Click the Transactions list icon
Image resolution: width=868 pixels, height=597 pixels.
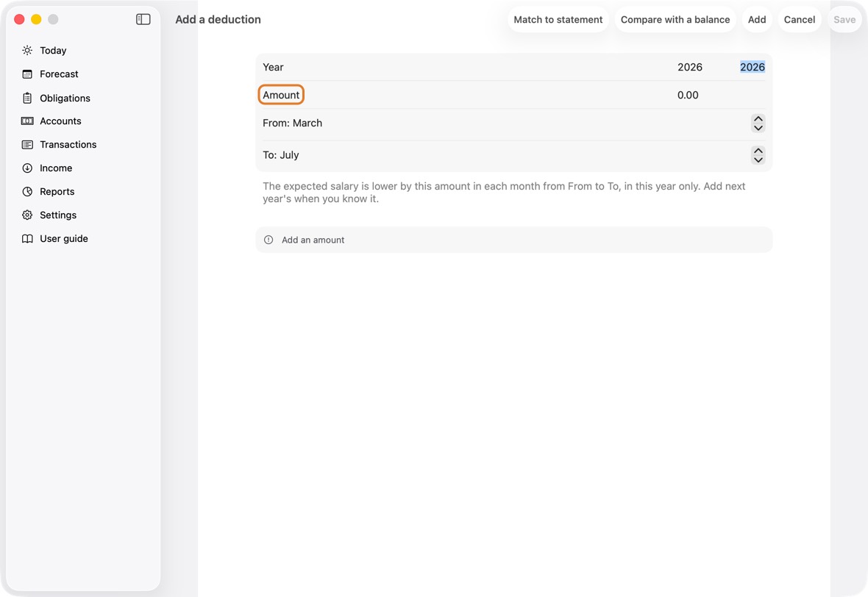pyautogui.click(x=27, y=144)
